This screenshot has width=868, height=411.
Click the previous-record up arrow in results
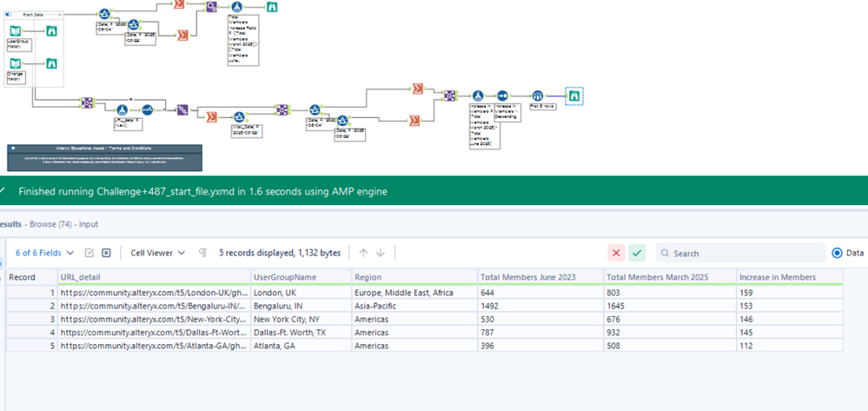tap(363, 253)
